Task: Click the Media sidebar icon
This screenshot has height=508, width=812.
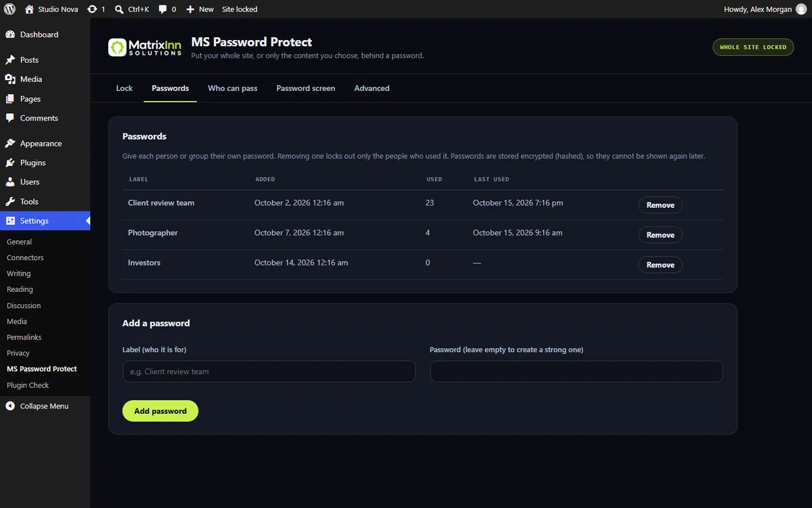Action: coord(10,79)
